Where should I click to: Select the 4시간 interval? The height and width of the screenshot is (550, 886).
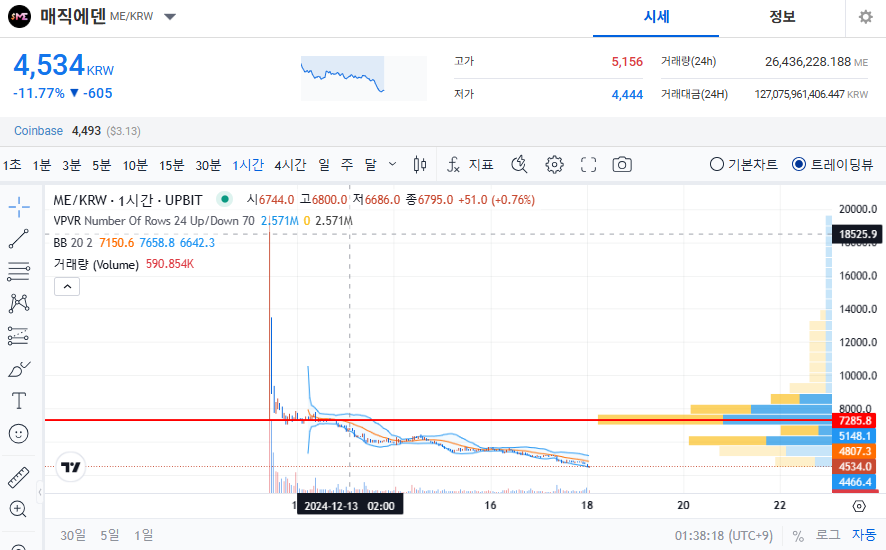click(290, 164)
